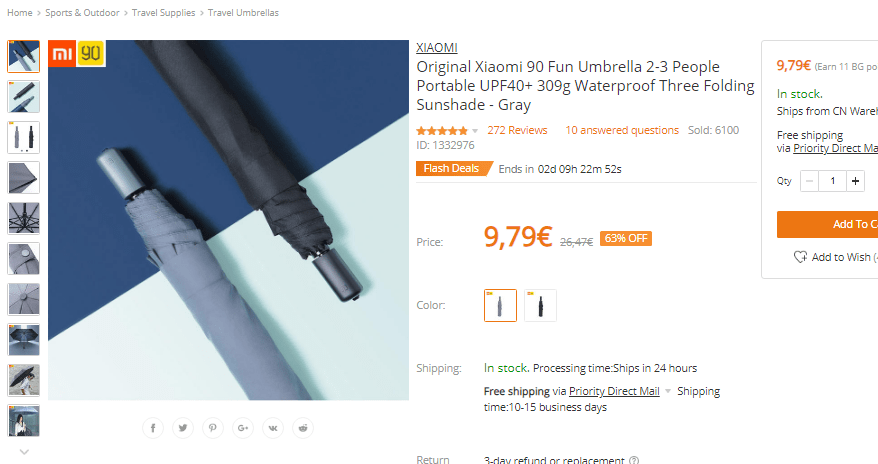Share through VK icon
This screenshot has width=878, height=464.
[x=273, y=428]
